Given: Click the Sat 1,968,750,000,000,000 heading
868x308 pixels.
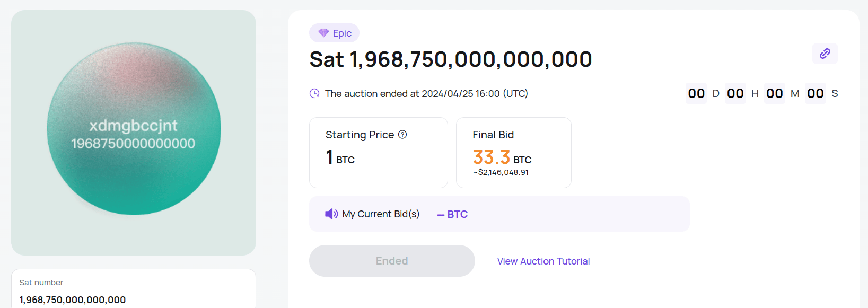Looking at the screenshot, I should click(x=450, y=59).
